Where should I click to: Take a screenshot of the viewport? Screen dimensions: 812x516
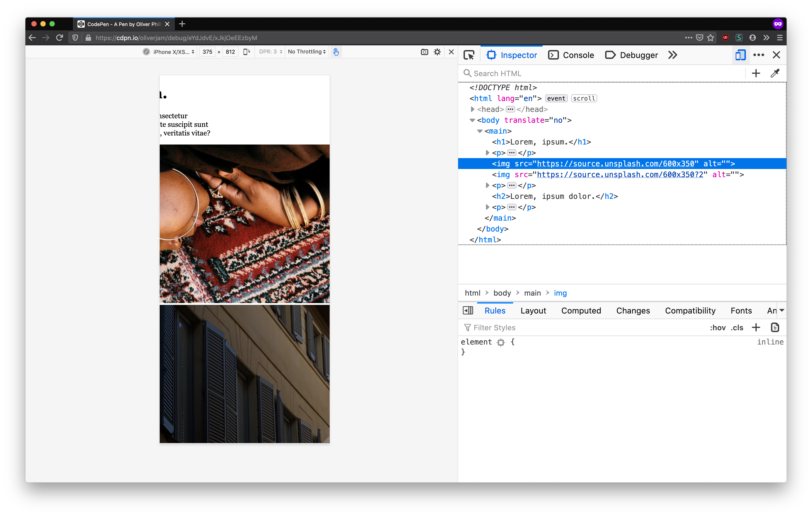(x=424, y=52)
